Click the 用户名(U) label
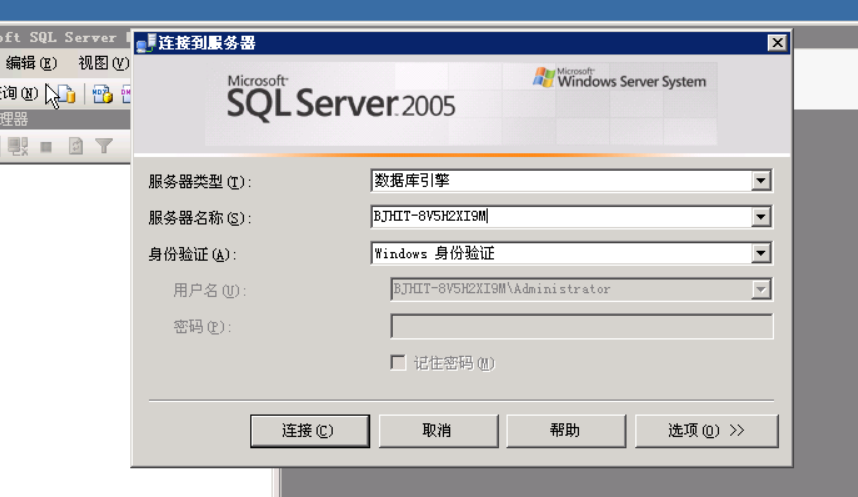This screenshot has width=858, height=497. coord(210,290)
